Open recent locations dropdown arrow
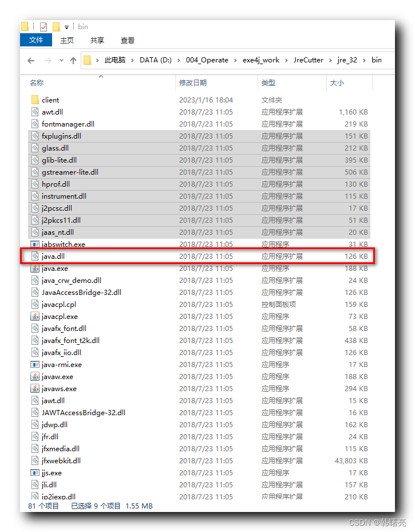The width and height of the screenshot is (415, 532). pyautogui.click(x=61, y=60)
